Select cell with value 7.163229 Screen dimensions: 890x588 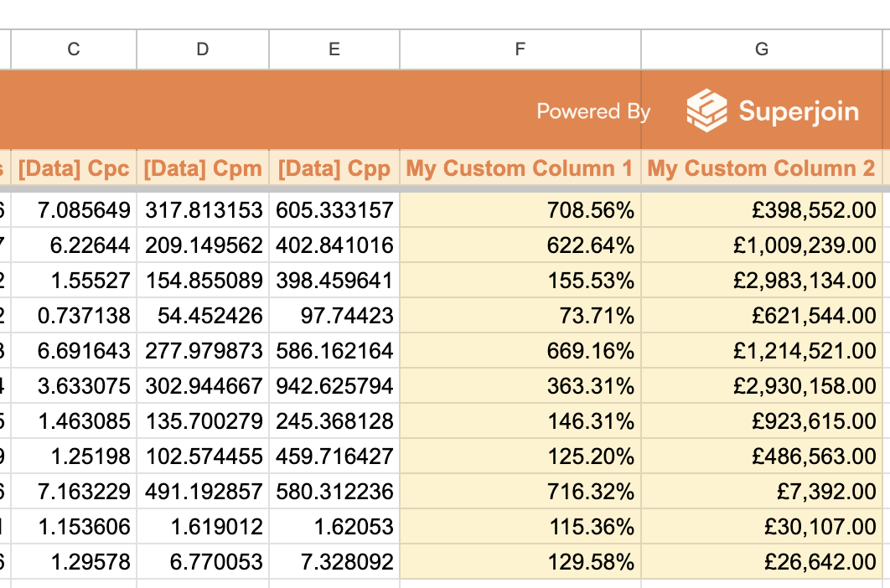click(x=74, y=492)
